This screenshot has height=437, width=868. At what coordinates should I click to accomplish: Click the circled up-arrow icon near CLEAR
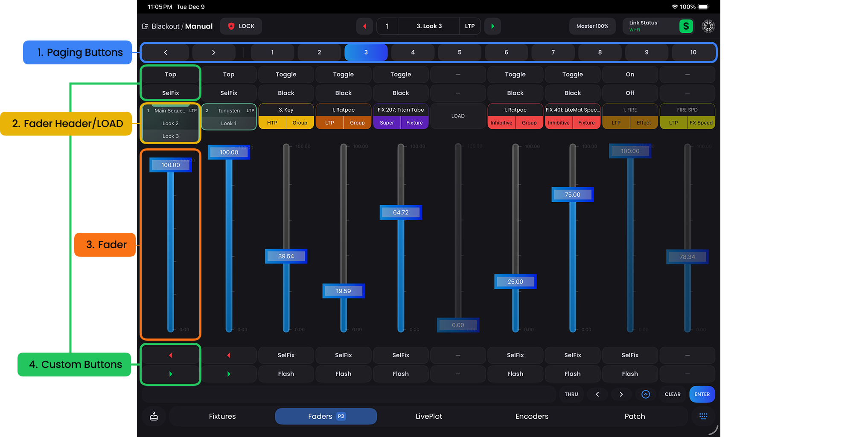(x=646, y=394)
